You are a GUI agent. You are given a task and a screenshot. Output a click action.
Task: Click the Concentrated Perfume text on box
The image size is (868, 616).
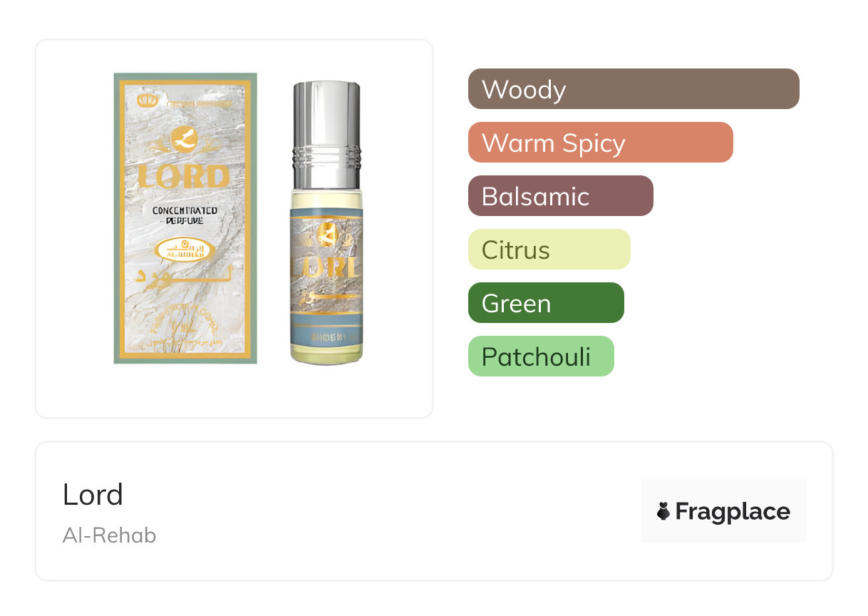[x=185, y=215]
